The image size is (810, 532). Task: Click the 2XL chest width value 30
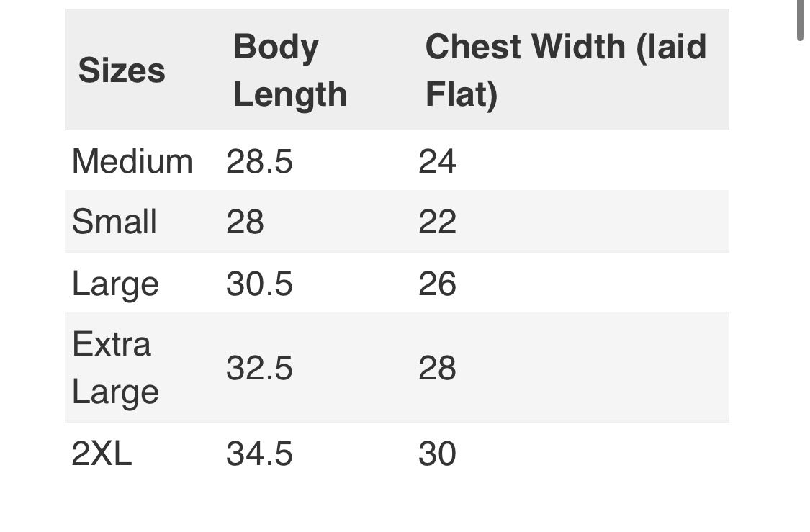coord(437,454)
